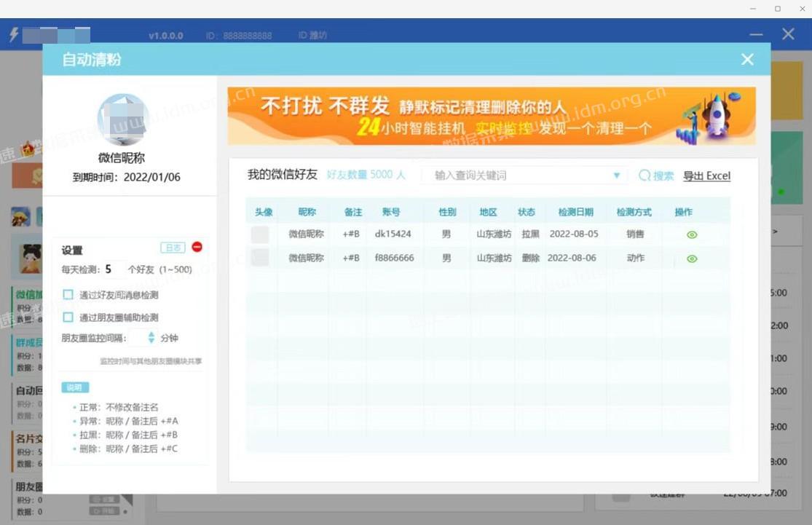Close the blue main app window
Viewport: 812px width, 525px height.
(788, 34)
